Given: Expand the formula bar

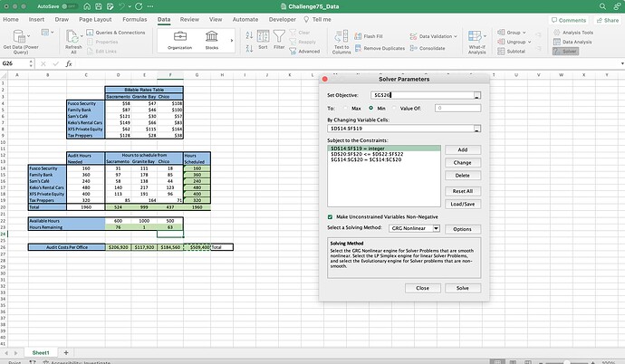Looking at the screenshot, I should pos(621,63).
